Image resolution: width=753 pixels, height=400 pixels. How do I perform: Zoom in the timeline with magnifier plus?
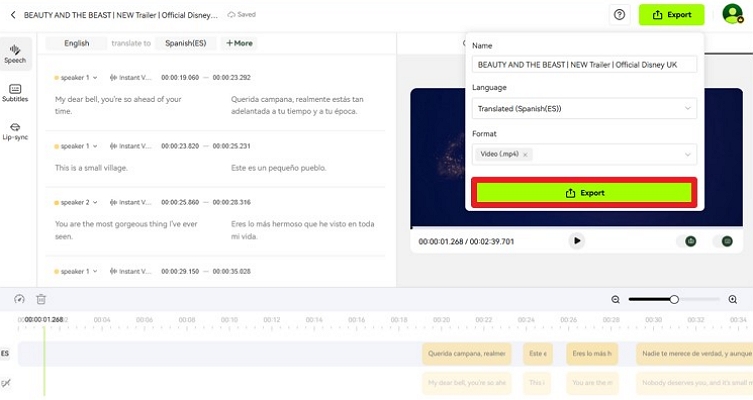733,299
